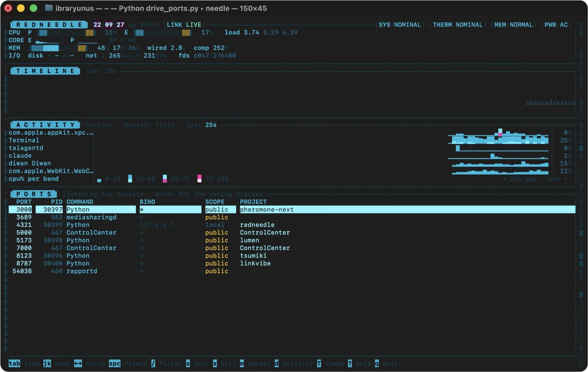
Task: Click the 75-100 cpu band legend swatch
Action: click(x=199, y=179)
